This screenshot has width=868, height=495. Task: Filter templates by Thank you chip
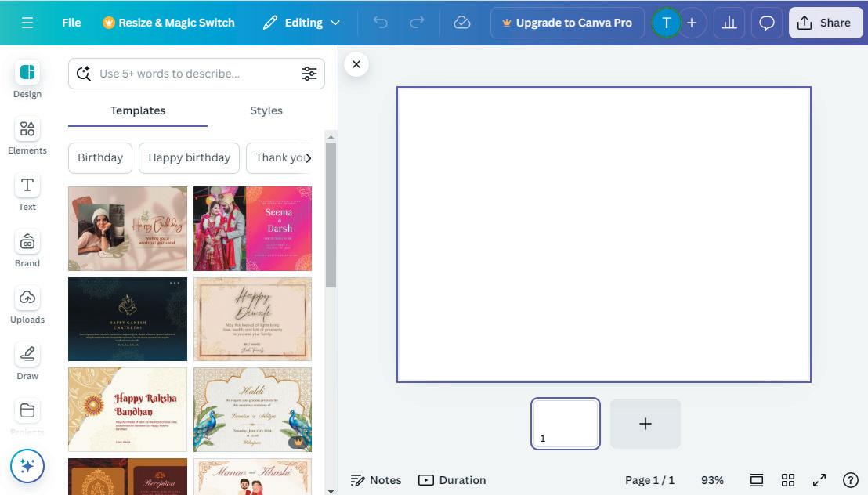click(280, 157)
